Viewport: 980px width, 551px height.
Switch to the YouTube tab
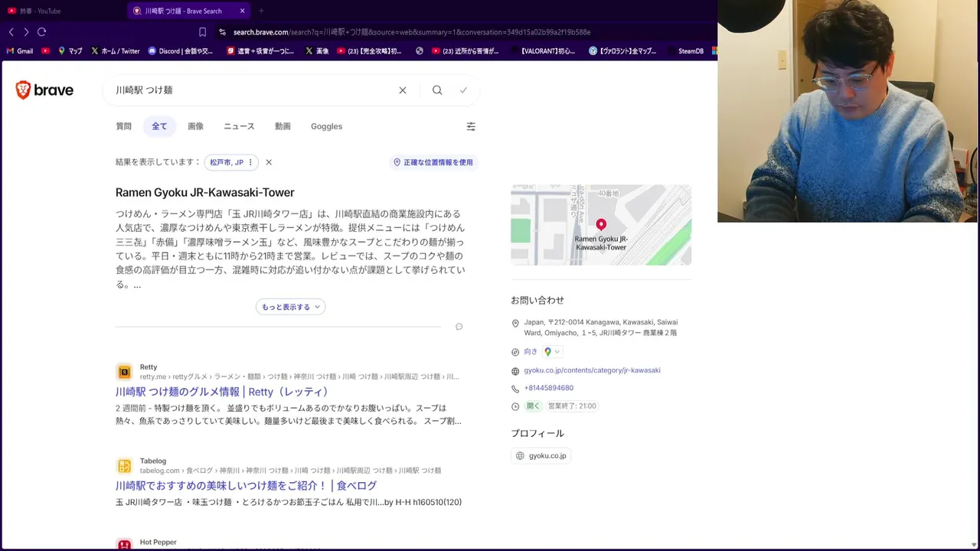(x=61, y=11)
